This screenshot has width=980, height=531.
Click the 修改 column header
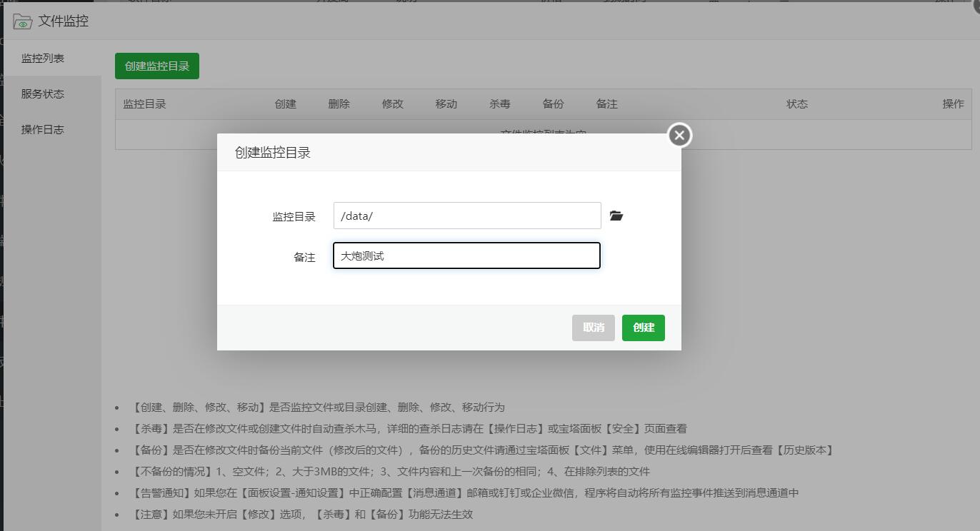393,103
